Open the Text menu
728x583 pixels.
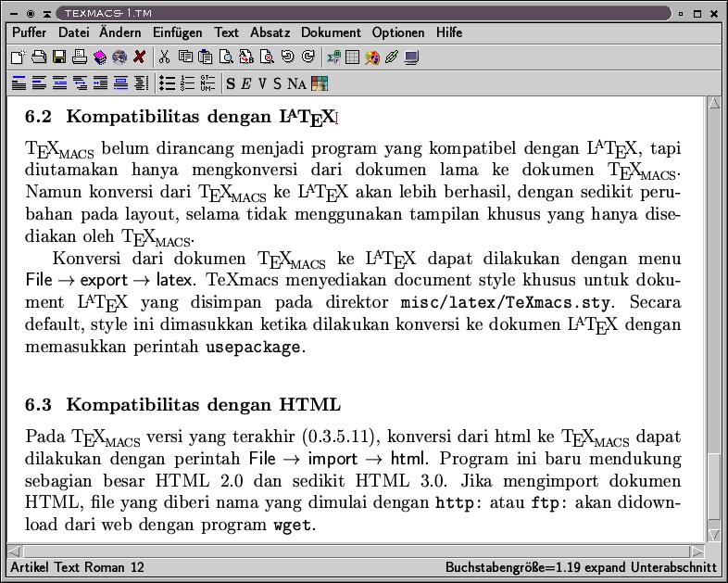[x=226, y=32]
